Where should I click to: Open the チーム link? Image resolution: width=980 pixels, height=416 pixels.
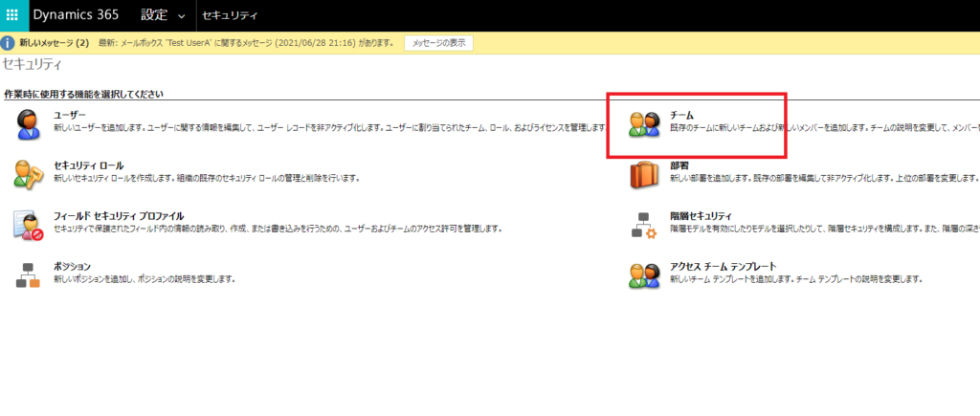coord(681,116)
